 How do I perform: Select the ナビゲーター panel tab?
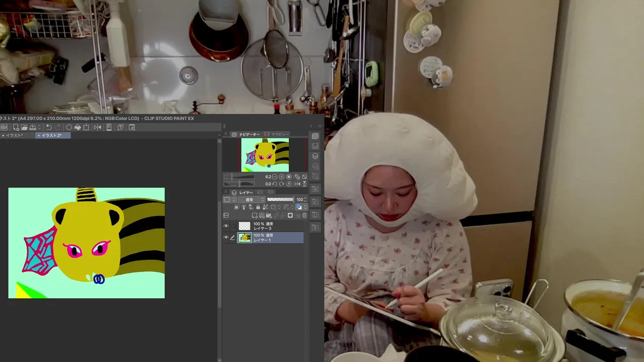click(246, 134)
